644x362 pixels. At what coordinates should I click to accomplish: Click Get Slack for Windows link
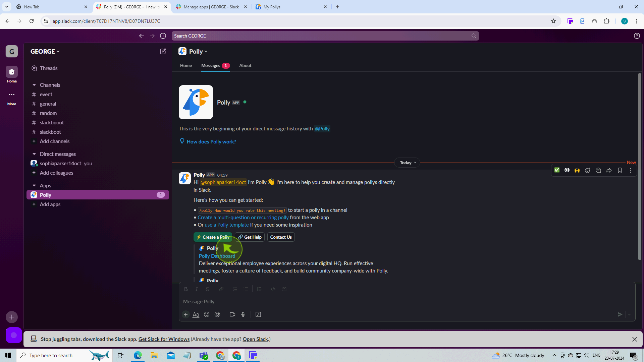[x=164, y=339]
